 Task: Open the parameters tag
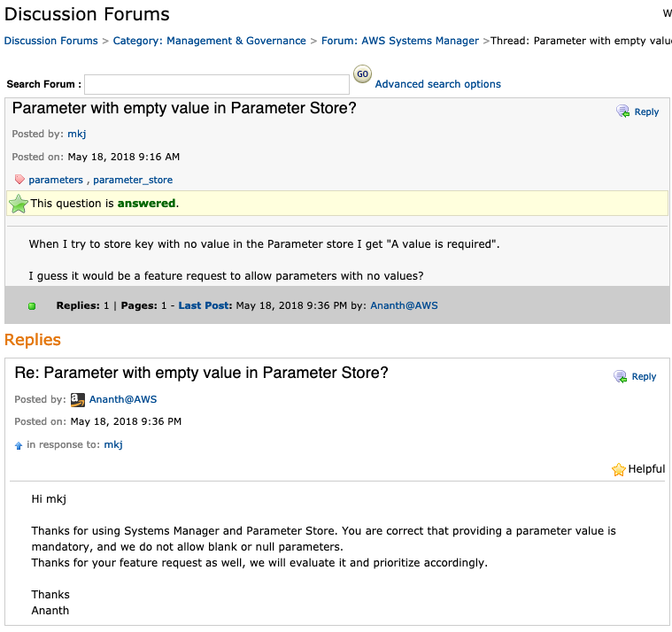pos(56,180)
